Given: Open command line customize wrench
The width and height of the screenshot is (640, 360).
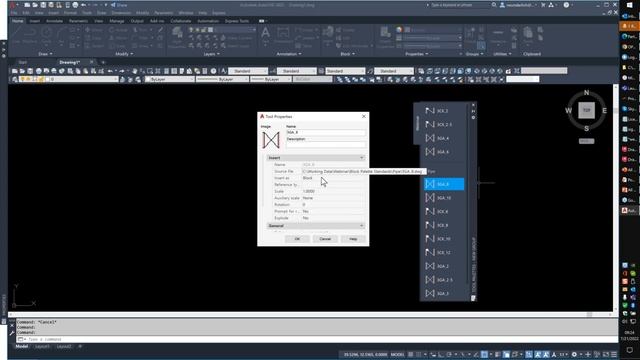Looking at the screenshot, I should (12, 333).
